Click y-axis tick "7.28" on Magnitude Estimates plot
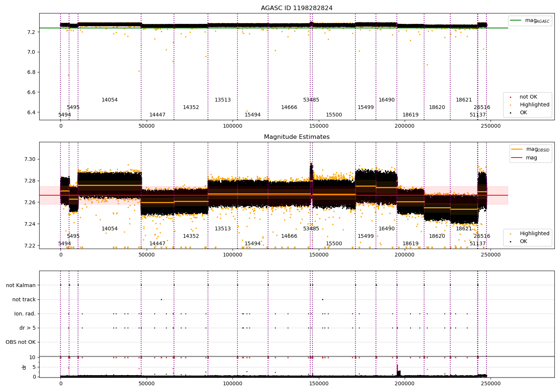This screenshot has height=392, width=560. coord(30,181)
